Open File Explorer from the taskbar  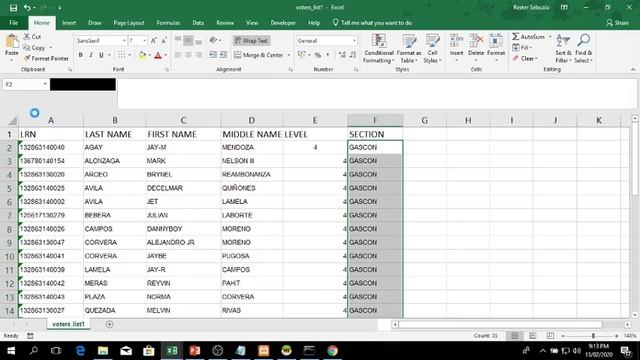click(103, 351)
